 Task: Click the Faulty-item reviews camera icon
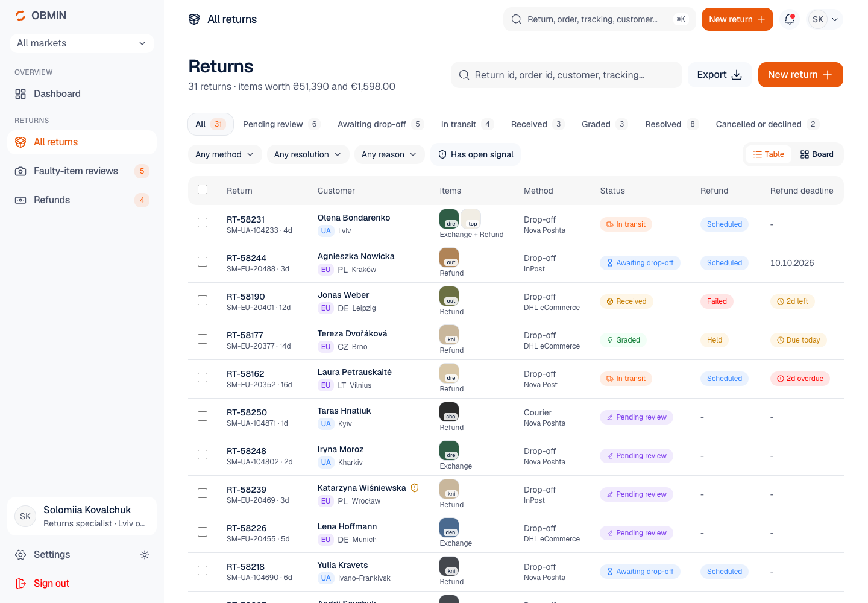pyautogui.click(x=20, y=171)
